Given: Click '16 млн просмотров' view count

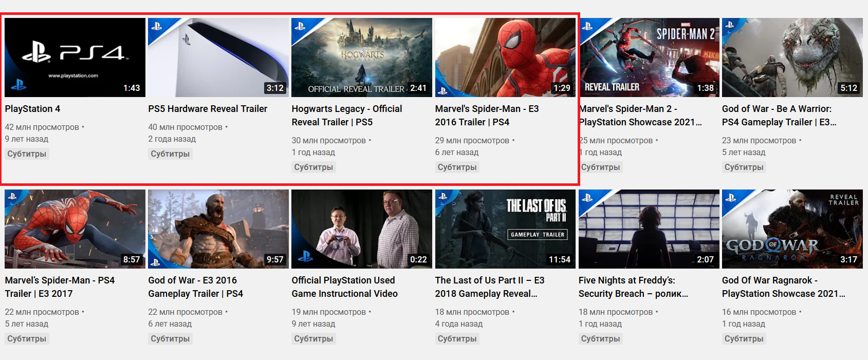Looking at the screenshot, I should (x=759, y=312).
